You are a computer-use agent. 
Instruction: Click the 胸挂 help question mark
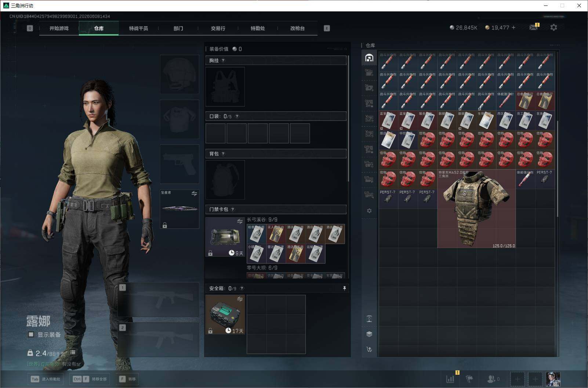click(223, 61)
